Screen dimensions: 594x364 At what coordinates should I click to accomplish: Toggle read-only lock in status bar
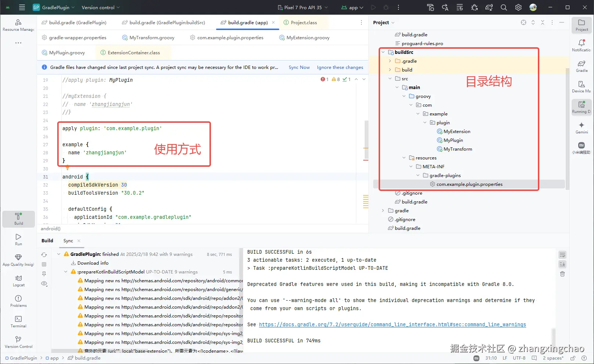click(x=573, y=358)
